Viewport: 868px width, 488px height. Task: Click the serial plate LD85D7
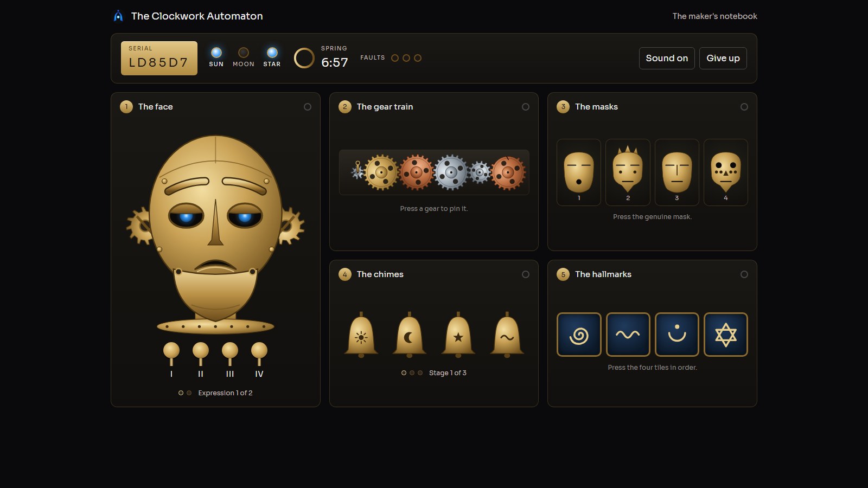pyautogui.click(x=159, y=58)
